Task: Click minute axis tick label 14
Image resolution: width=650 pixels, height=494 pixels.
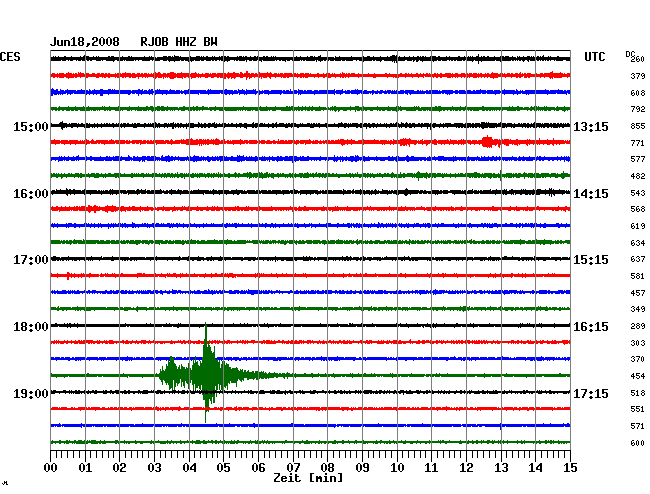Action: 535,468
